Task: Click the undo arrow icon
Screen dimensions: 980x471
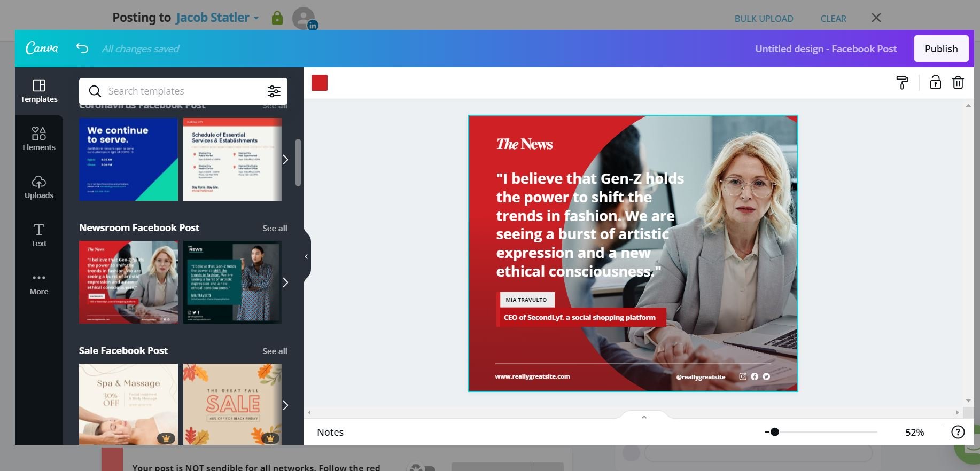Action: click(82, 49)
